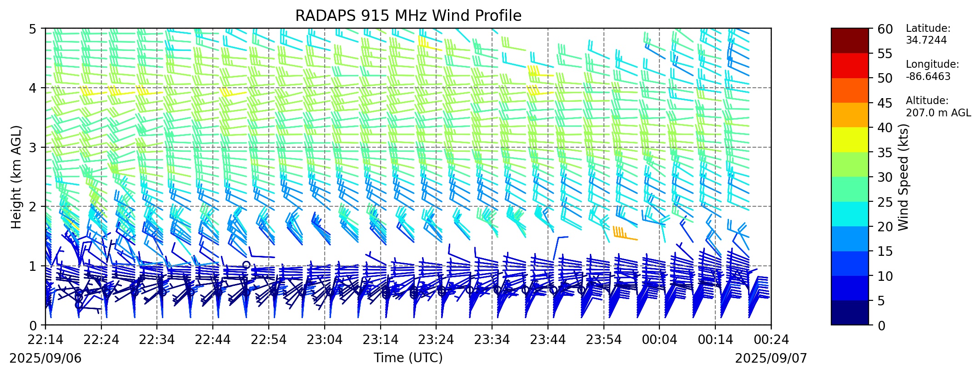Image resolution: width=980 pixels, height=374 pixels.
Task: Click the height axis tick label 5
Action: pyautogui.click(x=33, y=29)
